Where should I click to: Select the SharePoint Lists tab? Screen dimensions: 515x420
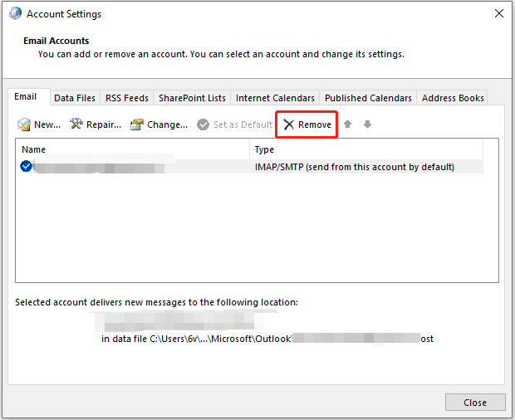tap(192, 98)
